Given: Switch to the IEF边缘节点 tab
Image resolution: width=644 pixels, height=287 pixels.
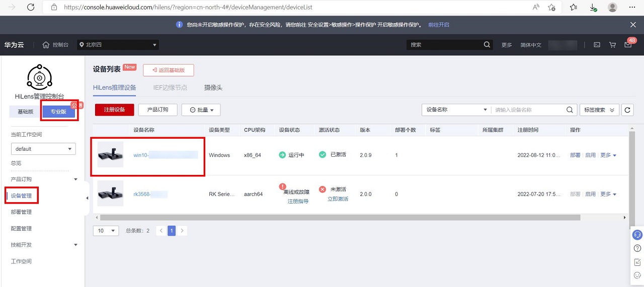Looking at the screenshot, I should [170, 87].
